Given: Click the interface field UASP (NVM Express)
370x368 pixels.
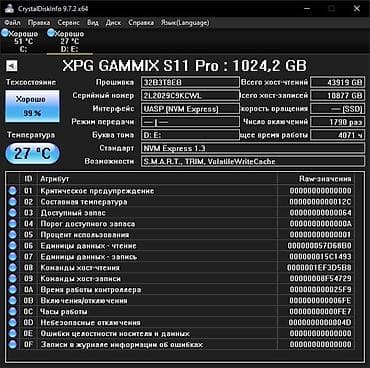Looking at the screenshot, I should (x=190, y=109).
